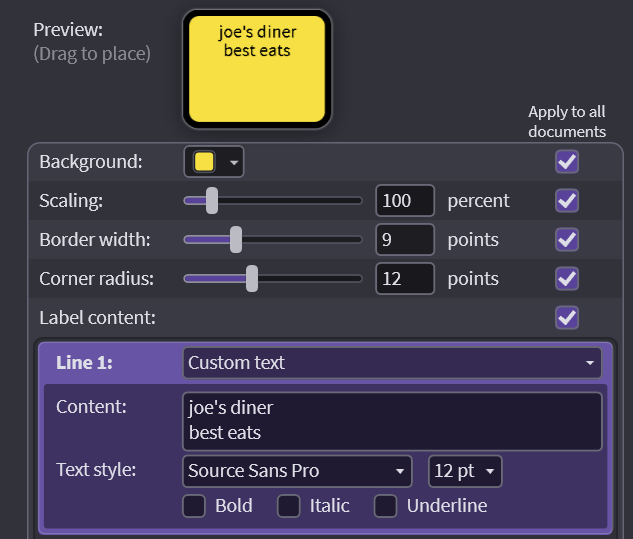The height and width of the screenshot is (539, 633).
Task: Toggle Apply to all for Border width
Action: [x=567, y=240]
